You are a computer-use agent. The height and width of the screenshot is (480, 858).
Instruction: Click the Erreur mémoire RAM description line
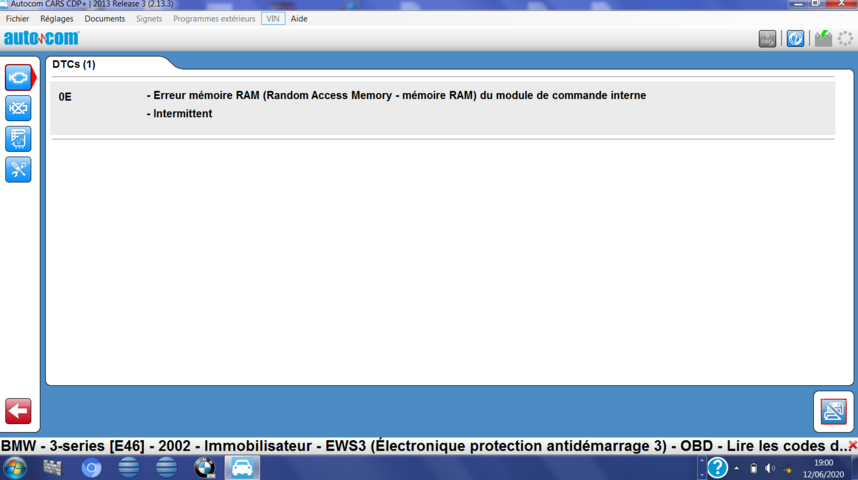(396, 95)
